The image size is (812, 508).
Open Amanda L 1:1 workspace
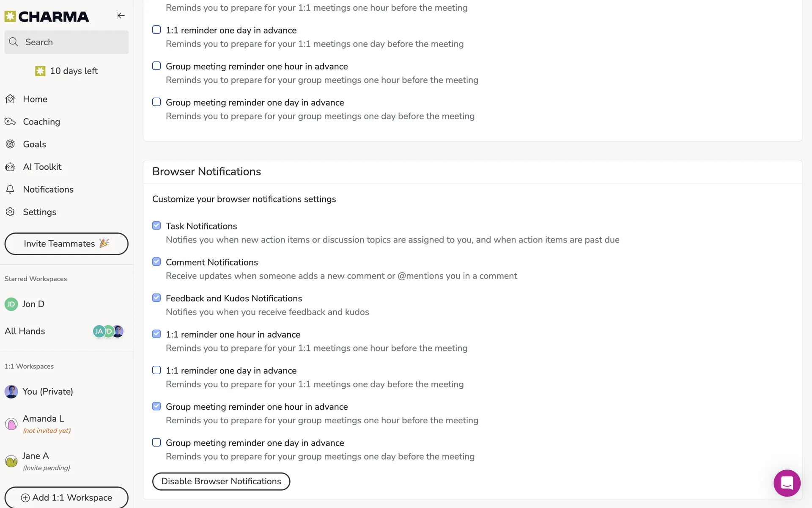[43, 419]
